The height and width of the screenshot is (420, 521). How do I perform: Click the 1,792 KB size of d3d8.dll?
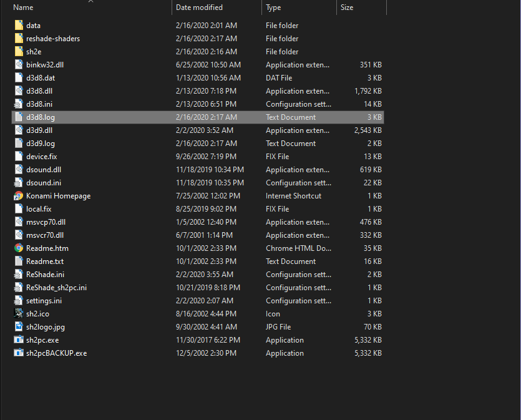point(368,91)
